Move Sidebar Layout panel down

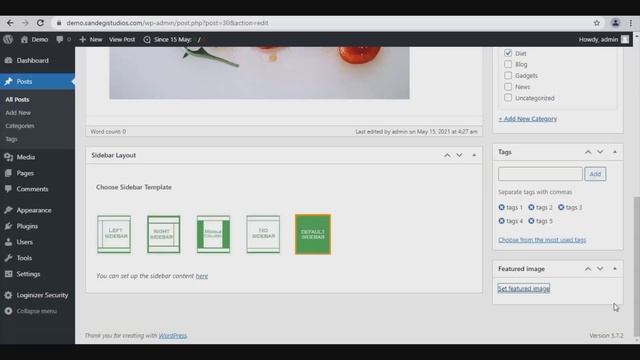point(459,156)
